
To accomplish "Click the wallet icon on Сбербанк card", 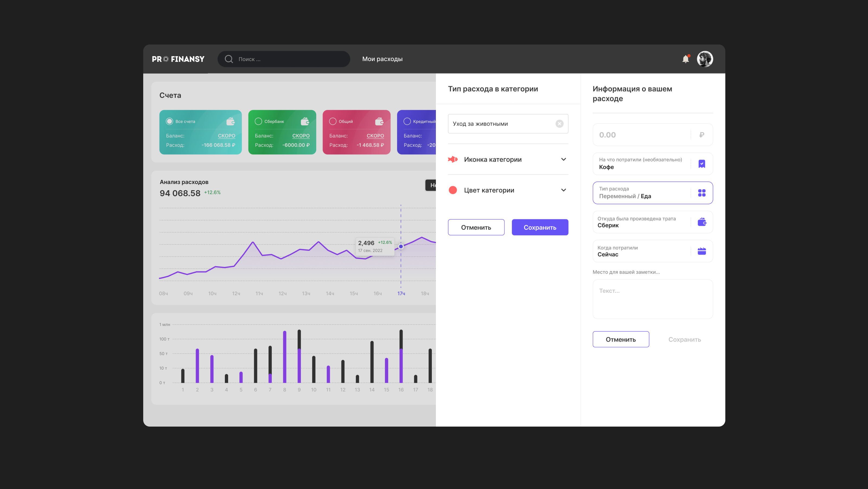I will (x=305, y=122).
